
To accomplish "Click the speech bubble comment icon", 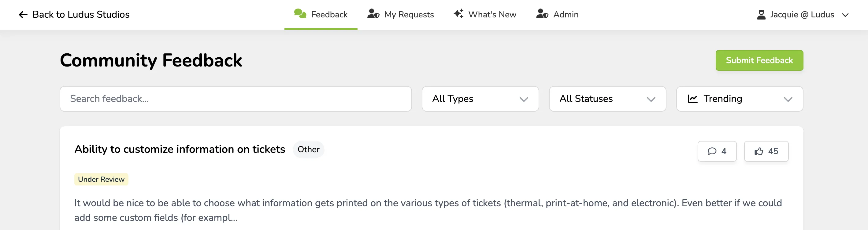I will 712,151.
